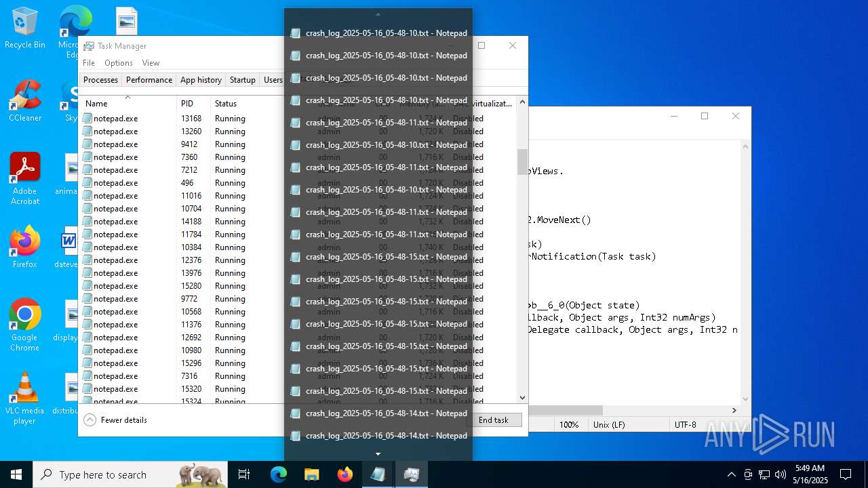Click the Windows Start button

pos(16,474)
